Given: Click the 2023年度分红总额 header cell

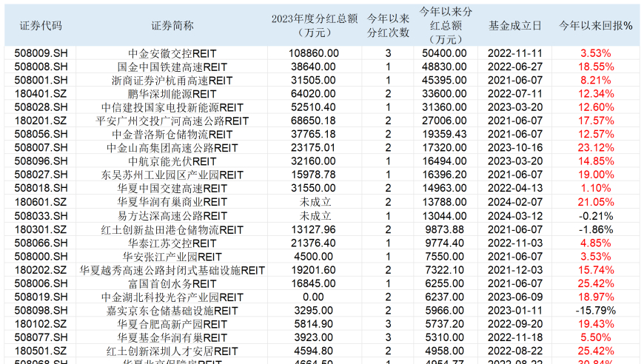Looking at the screenshot, I should click(x=314, y=25).
